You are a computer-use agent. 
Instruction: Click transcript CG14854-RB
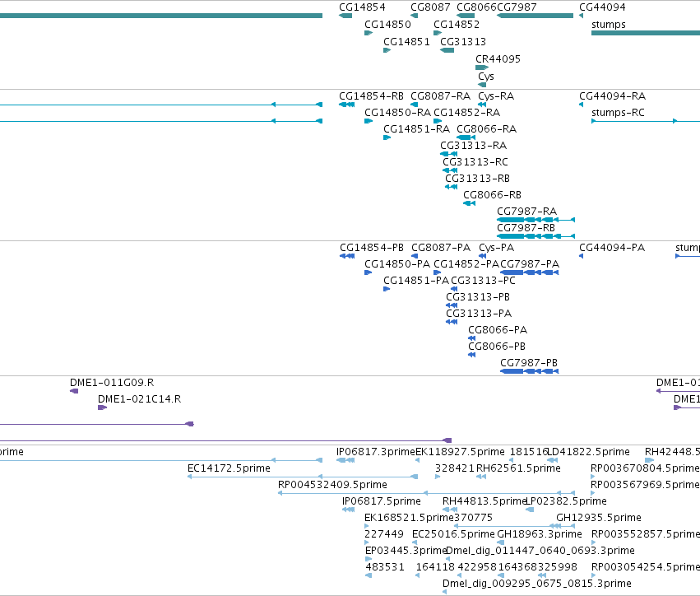click(x=347, y=105)
